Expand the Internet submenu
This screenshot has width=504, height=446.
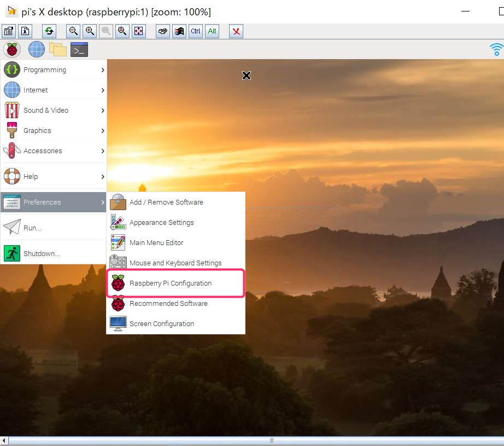point(54,90)
